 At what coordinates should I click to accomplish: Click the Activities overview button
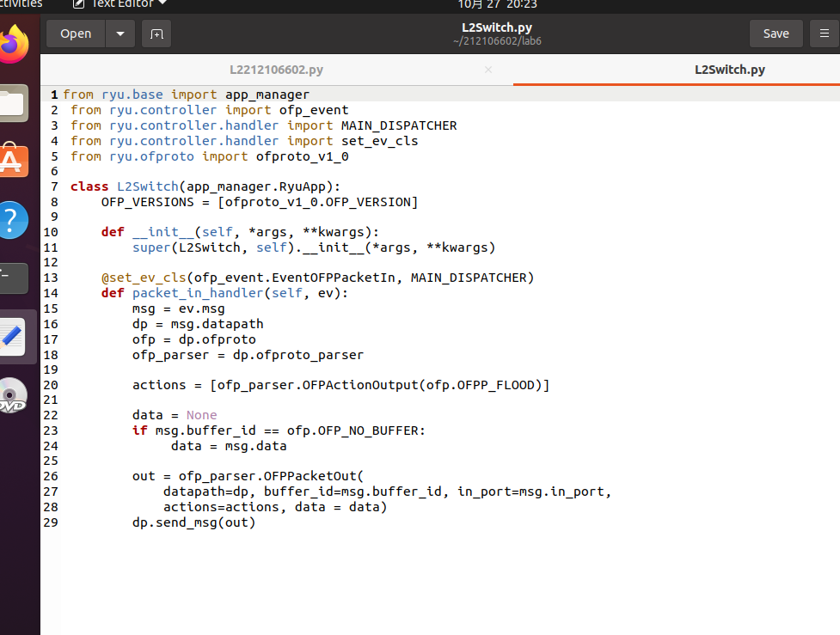[x=21, y=4]
